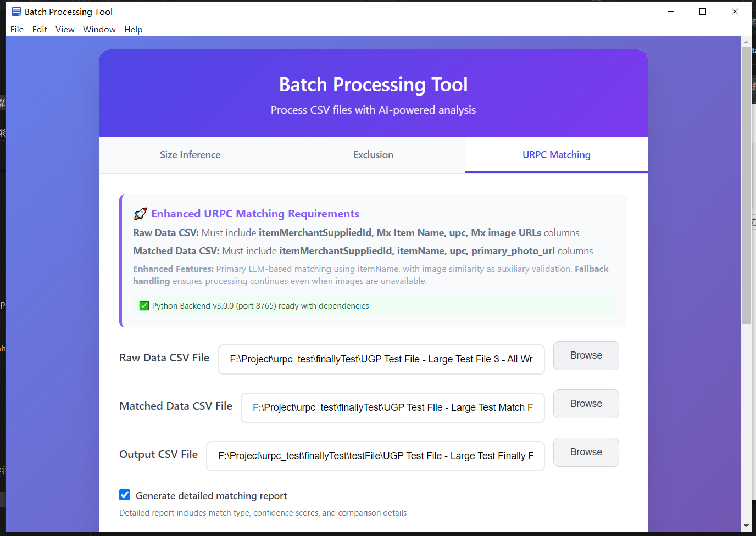The width and height of the screenshot is (756, 536).
Task: Open the Window menu
Action: (x=99, y=29)
